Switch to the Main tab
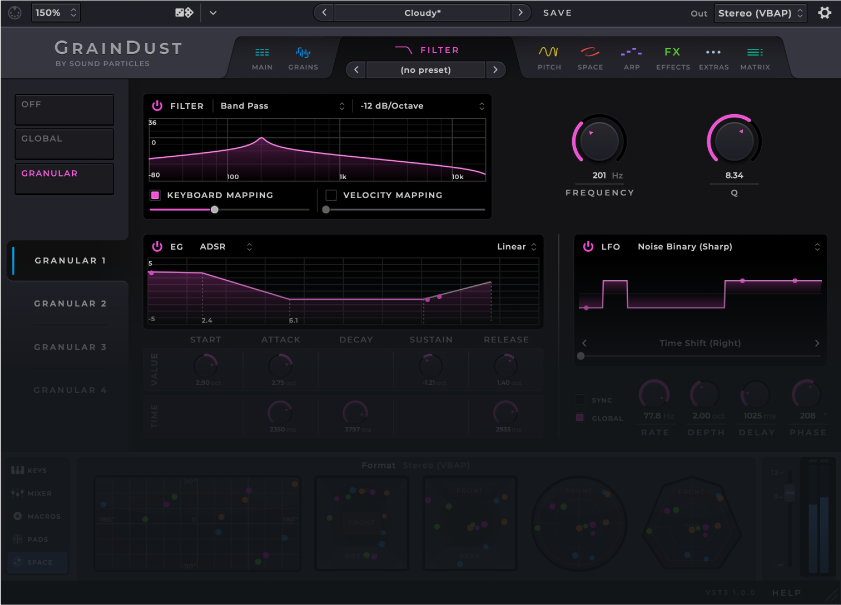This screenshot has width=841, height=605. tap(262, 57)
